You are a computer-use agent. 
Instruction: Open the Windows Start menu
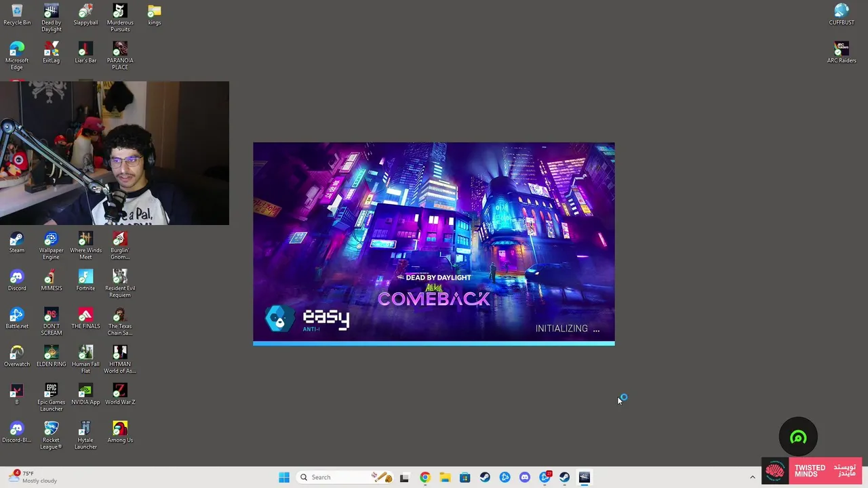point(284,477)
